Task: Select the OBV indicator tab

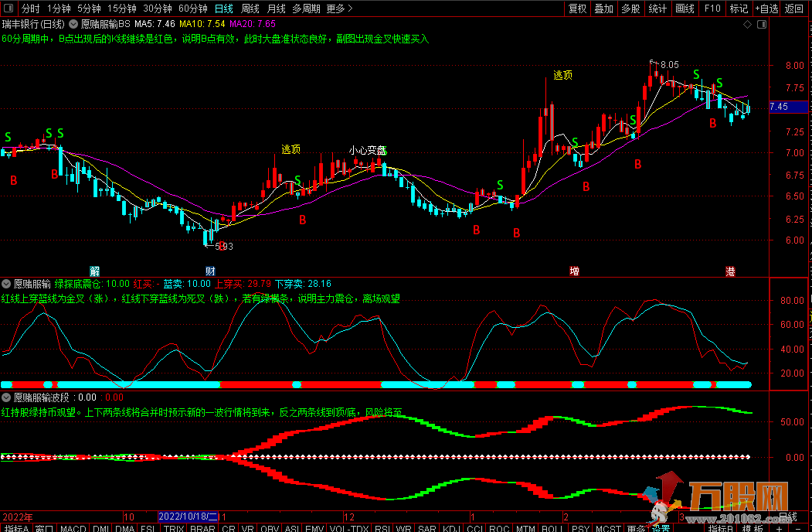Action: (270, 528)
